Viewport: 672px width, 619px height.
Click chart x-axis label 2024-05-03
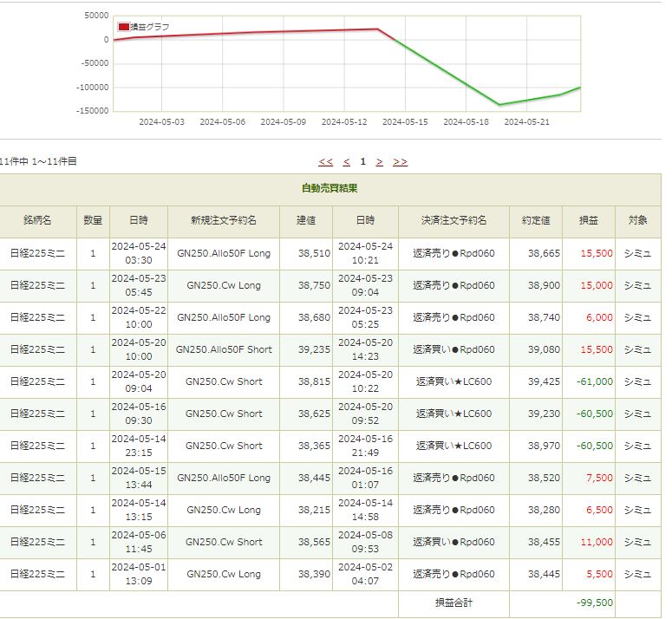(x=161, y=122)
